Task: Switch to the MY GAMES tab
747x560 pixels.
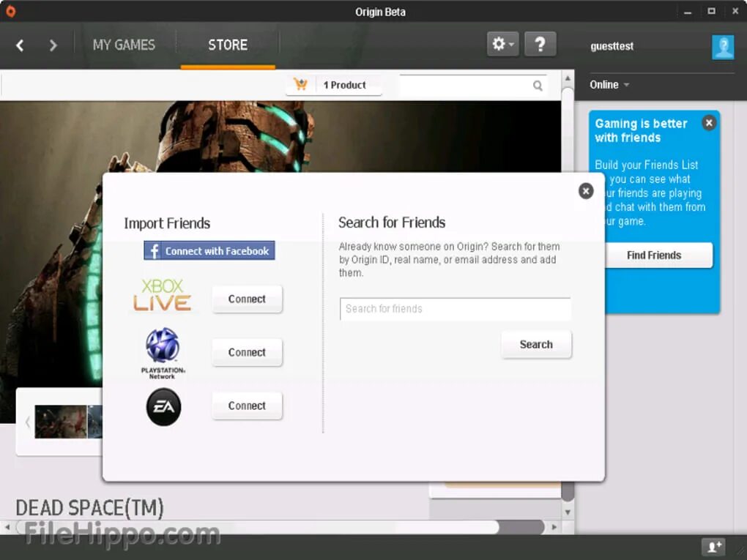Action: pos(124,45)
